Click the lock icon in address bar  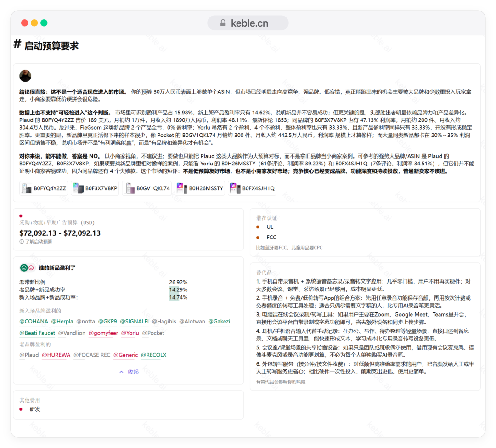[223, 23]
